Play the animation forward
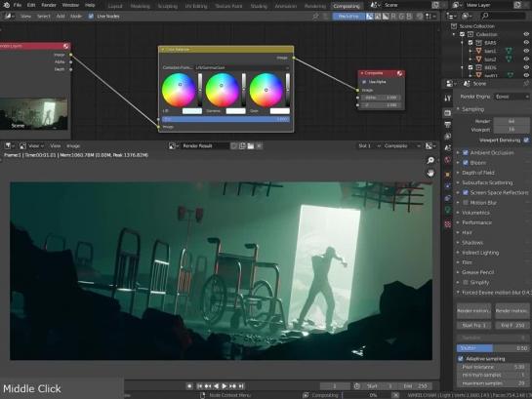The height and width of the screenshot is (399, 532). pyautogui.click(x=225, y=386)
